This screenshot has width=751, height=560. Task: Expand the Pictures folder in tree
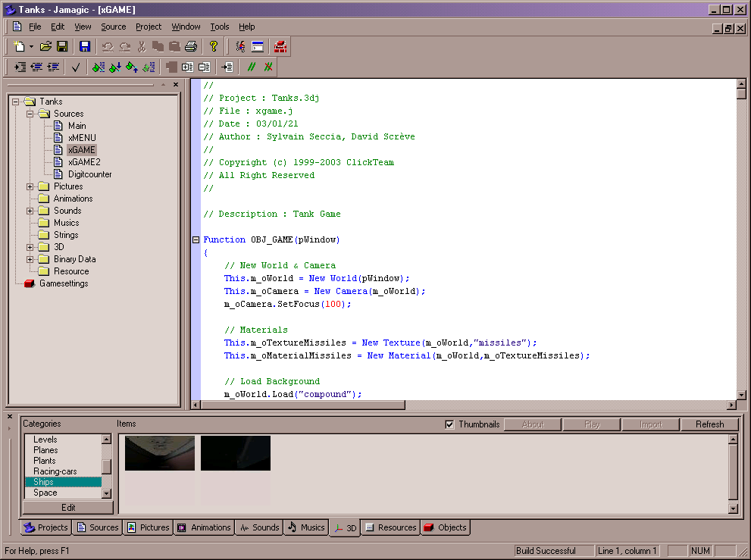click(30, 186)
